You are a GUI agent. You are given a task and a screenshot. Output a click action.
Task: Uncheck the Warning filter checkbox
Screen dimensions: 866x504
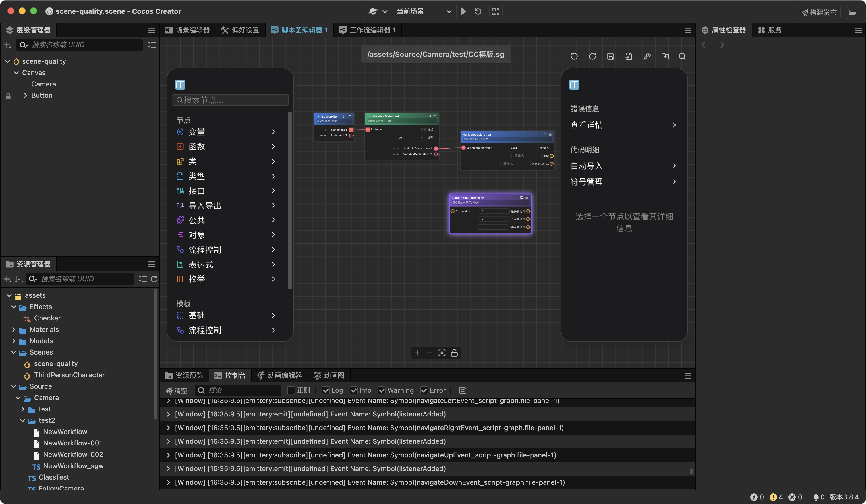point(382,390)
